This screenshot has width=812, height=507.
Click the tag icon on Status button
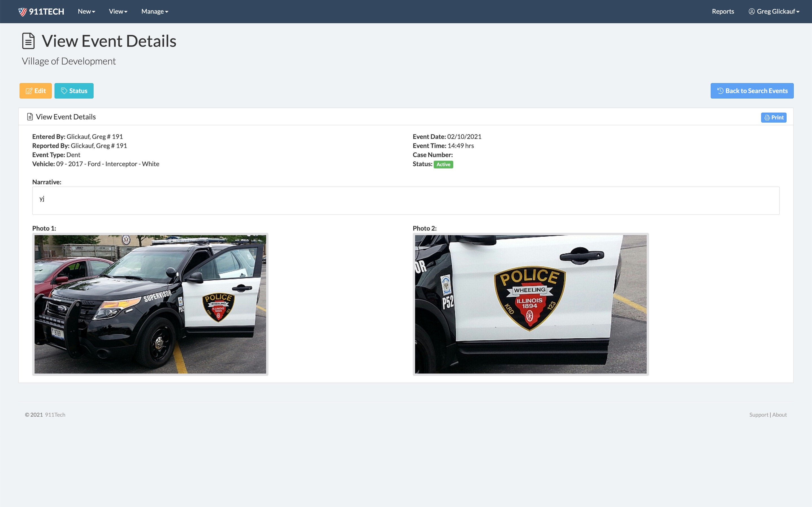point(64,91)
